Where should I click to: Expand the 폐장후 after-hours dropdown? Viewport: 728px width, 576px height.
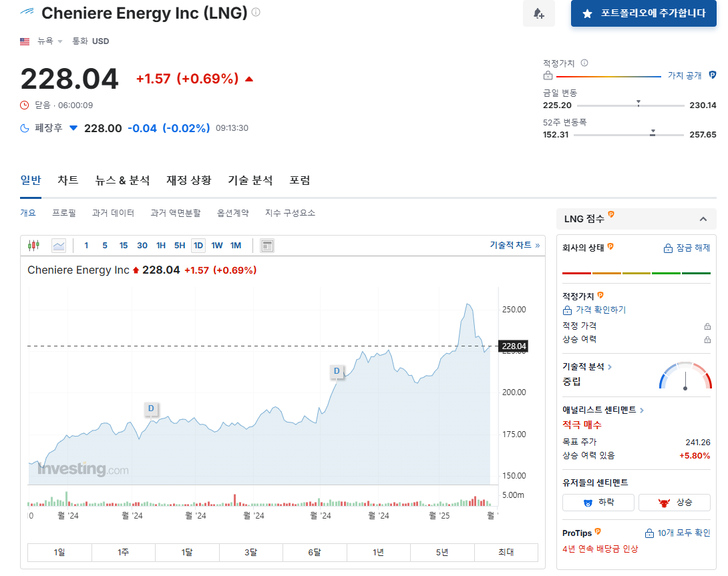coord(73,127)
